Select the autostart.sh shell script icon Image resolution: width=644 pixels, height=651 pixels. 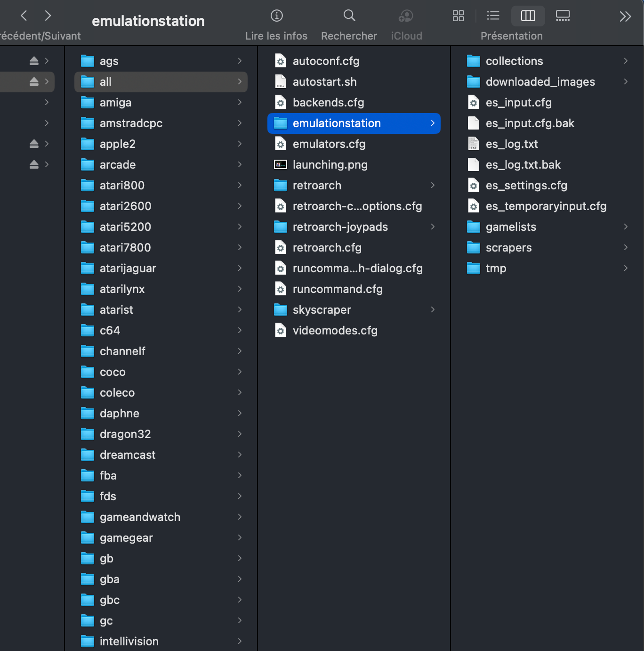tap(281, 81)
